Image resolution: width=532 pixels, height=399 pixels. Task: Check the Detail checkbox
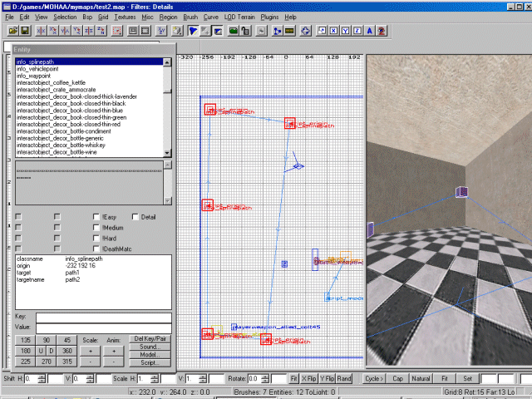coord(136,217)
